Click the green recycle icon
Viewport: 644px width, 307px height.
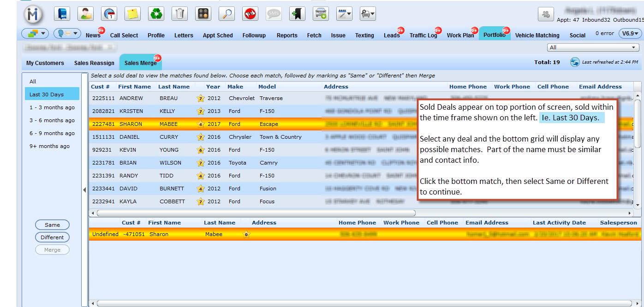point(156,14)
